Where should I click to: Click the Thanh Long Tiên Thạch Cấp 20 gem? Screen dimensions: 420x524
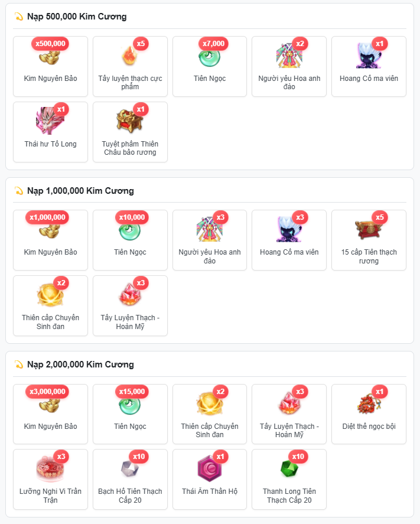[289, 468]
